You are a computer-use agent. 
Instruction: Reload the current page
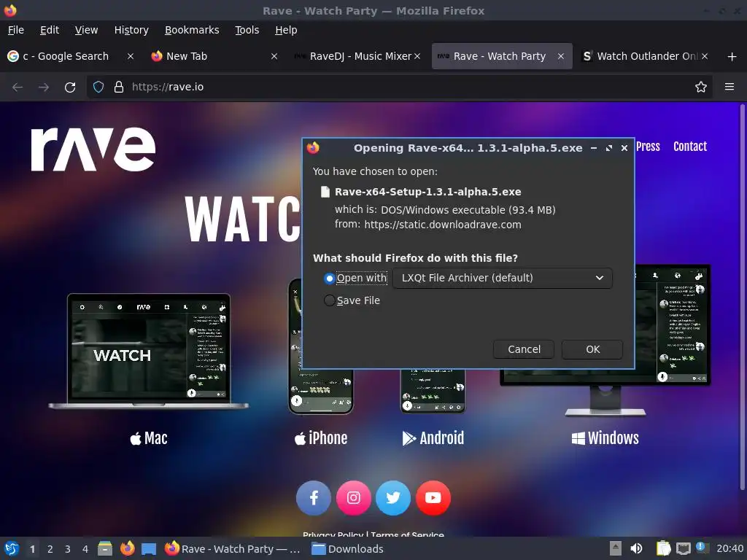[70, 87]
